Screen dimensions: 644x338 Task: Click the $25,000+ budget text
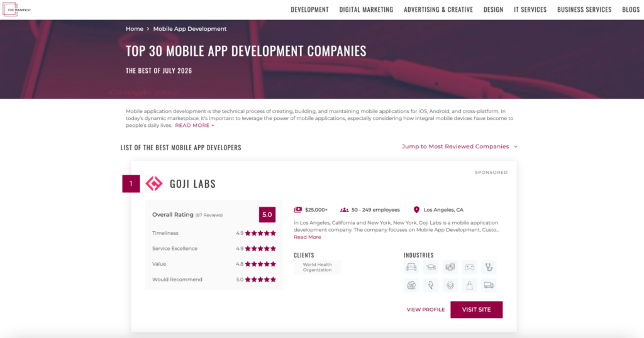(x=316, y=210)
